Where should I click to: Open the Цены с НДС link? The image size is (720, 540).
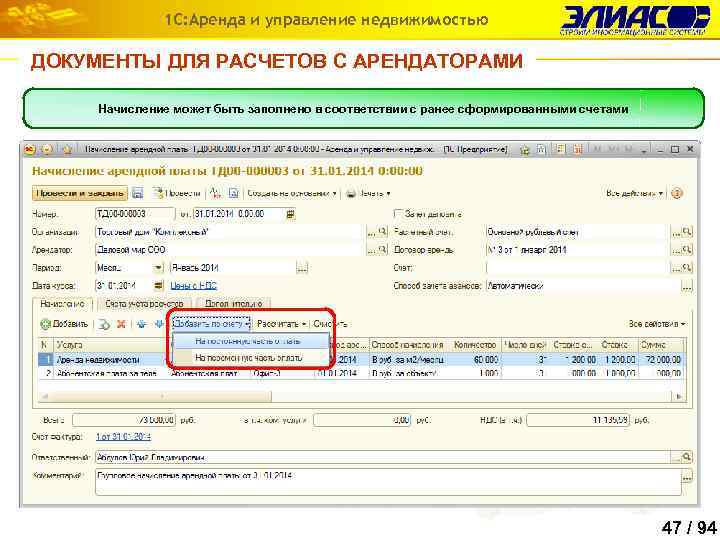(x=193, y=286)
